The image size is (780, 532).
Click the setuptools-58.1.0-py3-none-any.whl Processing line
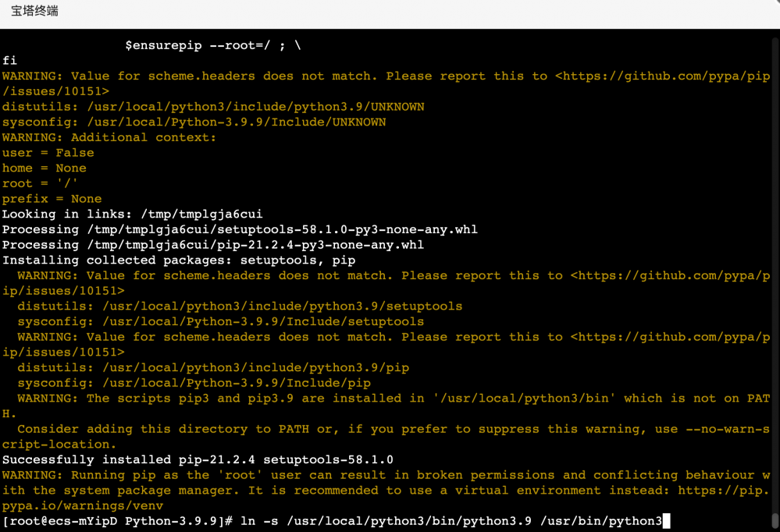[240, 229]
